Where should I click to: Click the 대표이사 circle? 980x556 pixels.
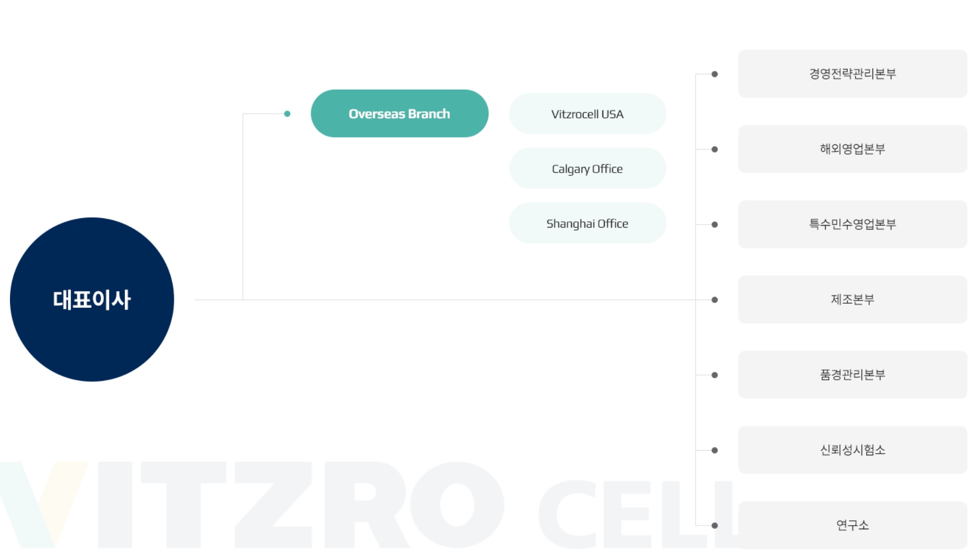[x=92, y=300]
